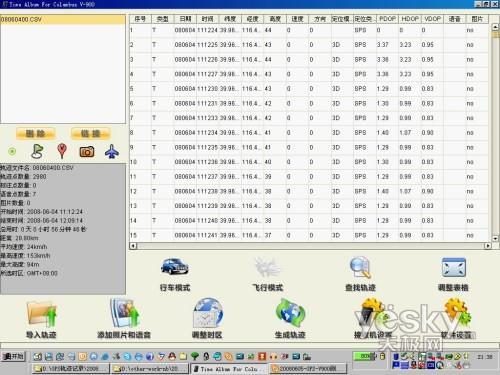Toggle the small green circle indicator
This screenshot has height=375, width=500.
[x=12, y=152]
